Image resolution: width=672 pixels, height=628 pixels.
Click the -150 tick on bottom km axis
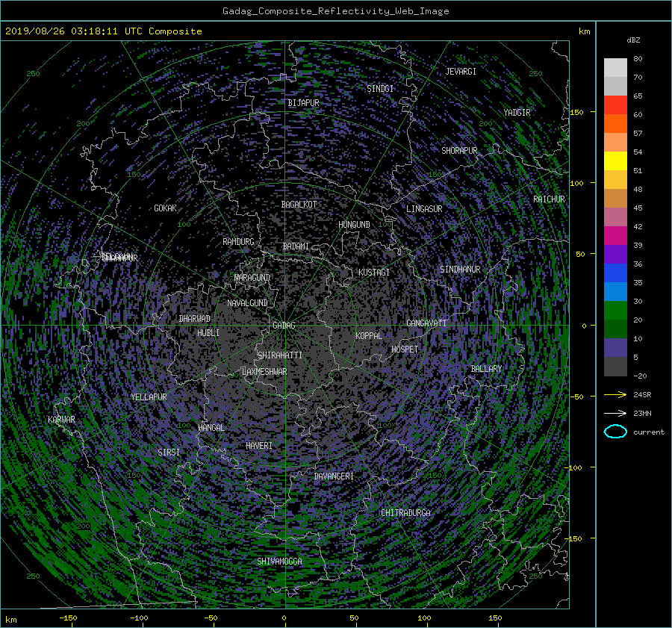click(69, 618)
